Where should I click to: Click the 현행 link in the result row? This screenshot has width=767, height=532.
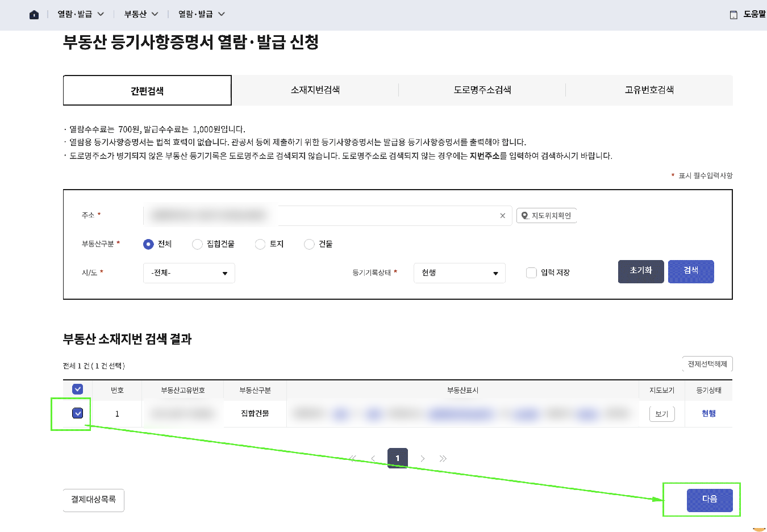tap(709, 414)
